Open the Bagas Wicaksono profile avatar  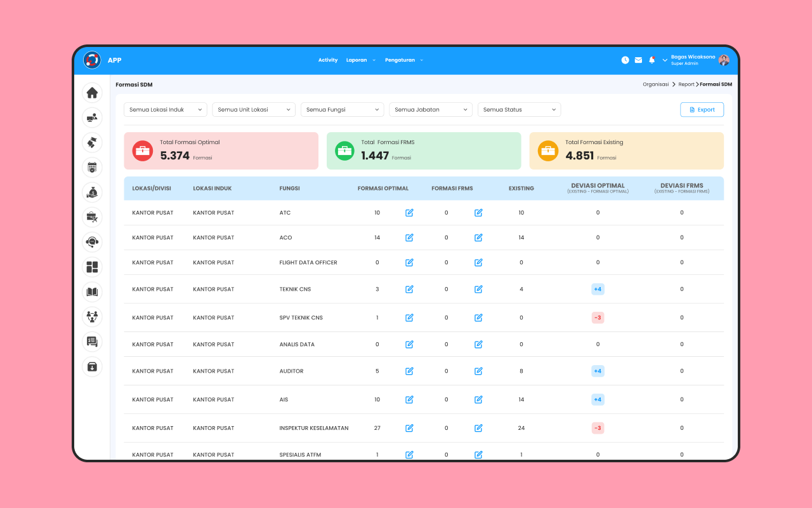click(724, 60)
